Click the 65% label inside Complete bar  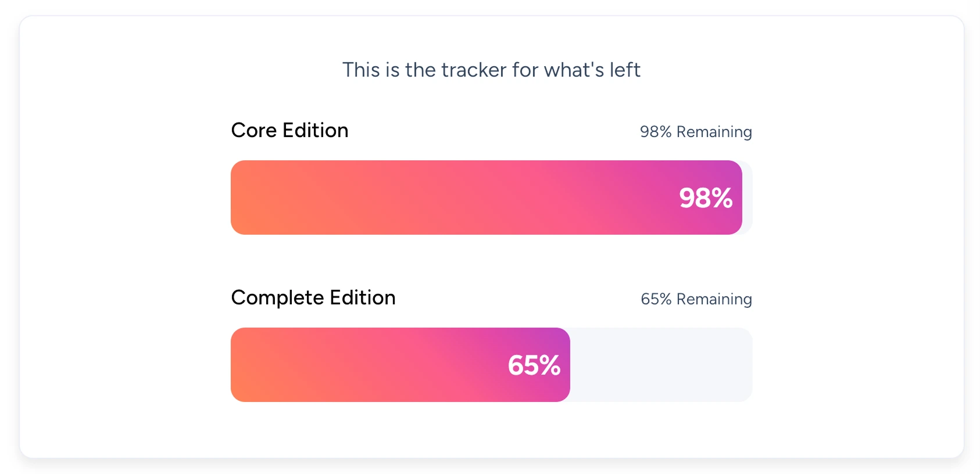pyautogui.click(x=534, y=365)
